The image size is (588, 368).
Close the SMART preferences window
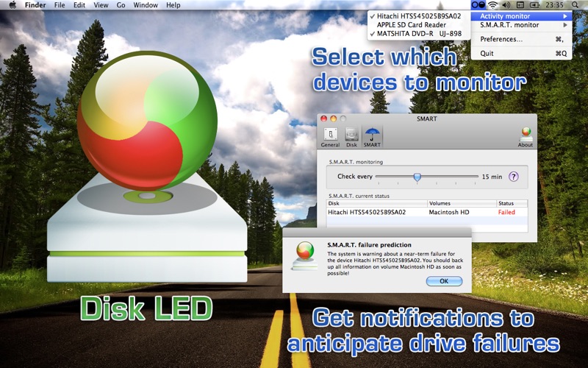(x=323, y=118)
